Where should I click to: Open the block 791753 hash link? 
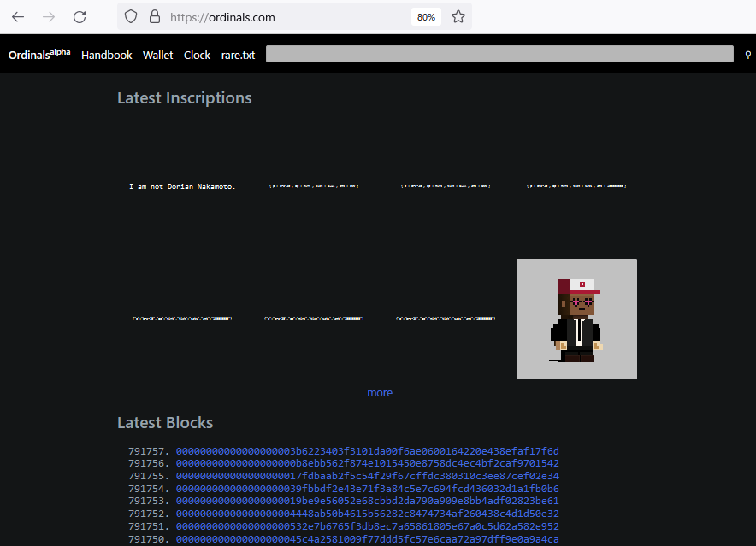(367, 501)
